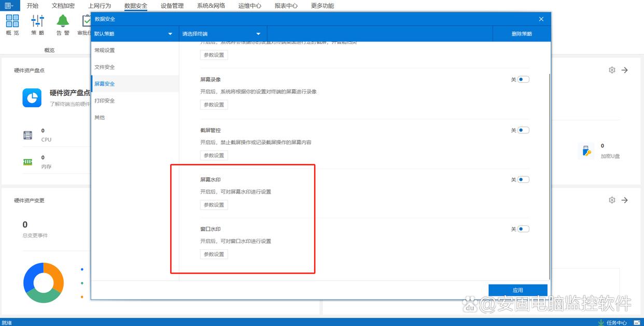
Task: Click the 任务中心 status bar label
Action: click(617, 322)
